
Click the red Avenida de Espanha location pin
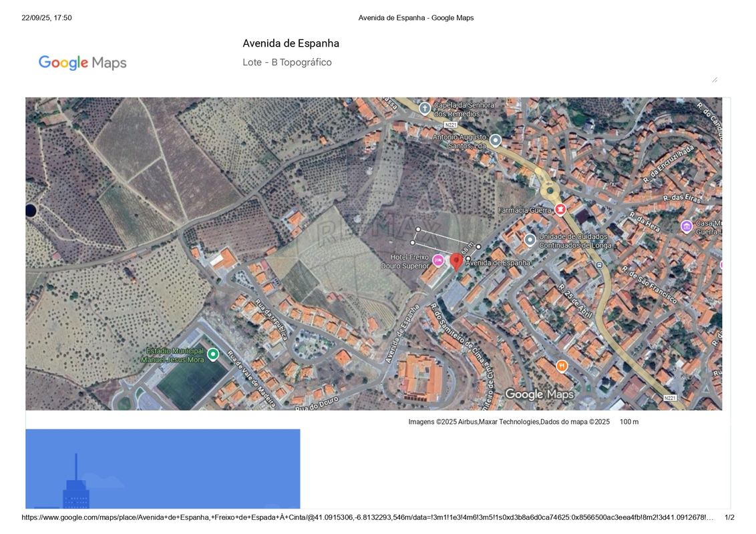(457, 261)
